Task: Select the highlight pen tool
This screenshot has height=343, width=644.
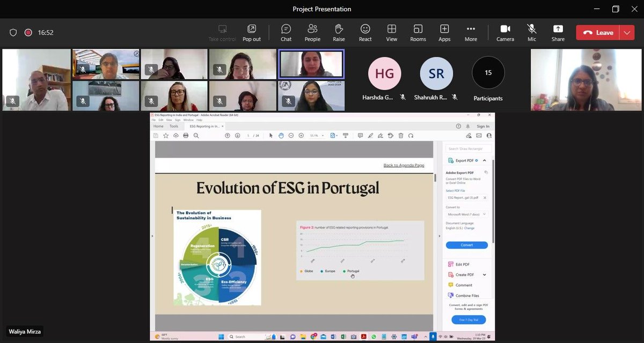Action: 370,136
